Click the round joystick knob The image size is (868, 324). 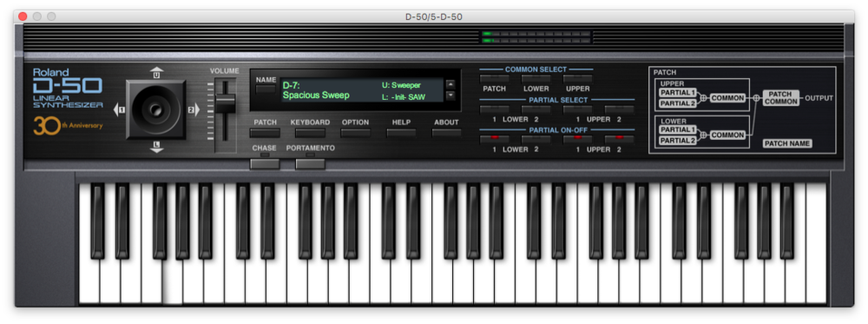point(156,109)
